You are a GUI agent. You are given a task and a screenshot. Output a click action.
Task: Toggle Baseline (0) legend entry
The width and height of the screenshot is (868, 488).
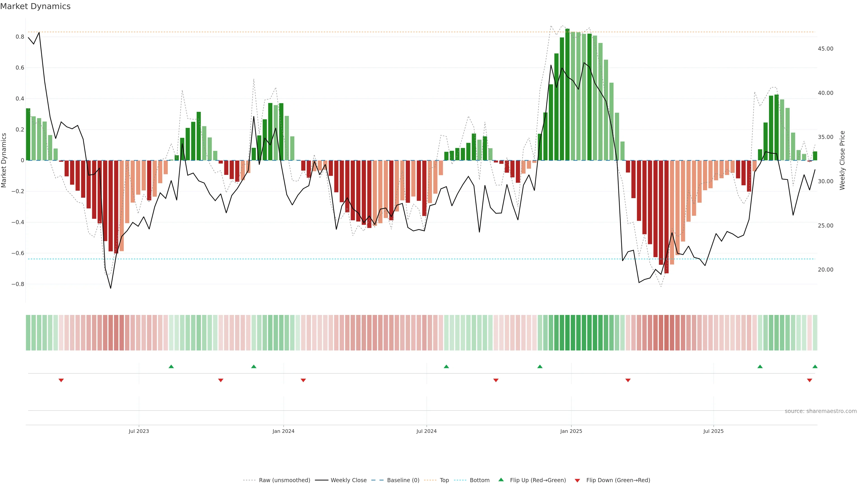coord(403,480)
